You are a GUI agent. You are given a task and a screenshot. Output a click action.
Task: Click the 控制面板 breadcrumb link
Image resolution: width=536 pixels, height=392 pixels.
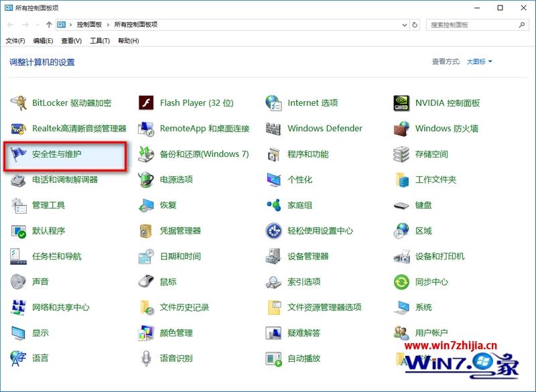click(x=89, y=25)
